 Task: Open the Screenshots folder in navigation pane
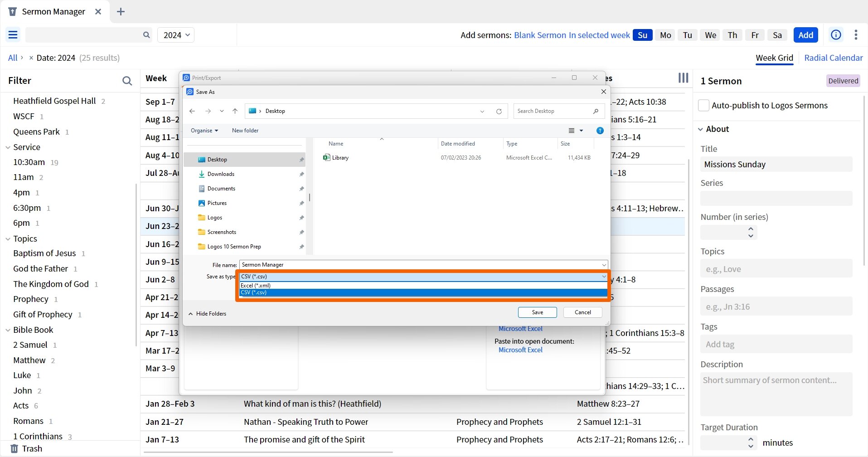click(222, 232)
